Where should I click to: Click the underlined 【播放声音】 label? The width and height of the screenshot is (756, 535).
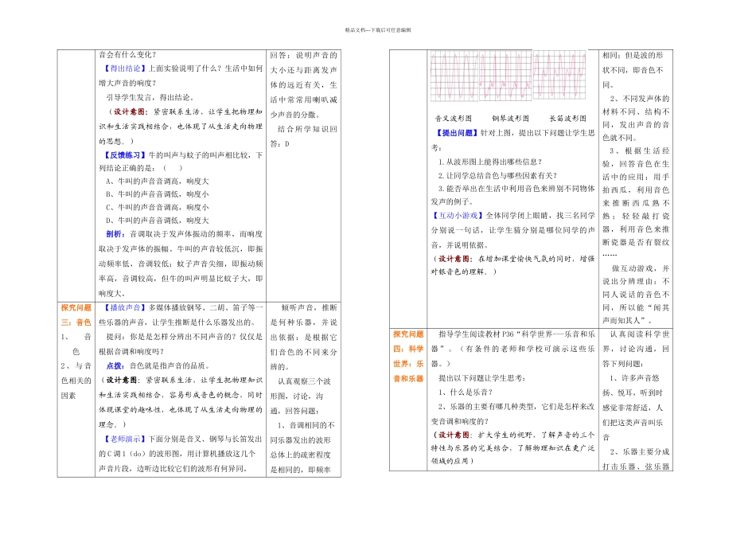(126, 307)
